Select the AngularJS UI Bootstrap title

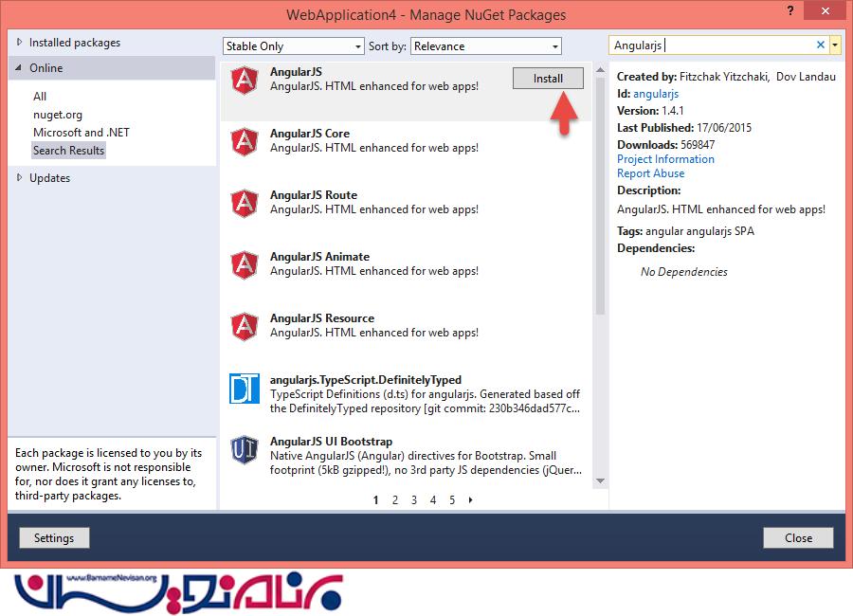pyautogui.click(x=331, y=442)
